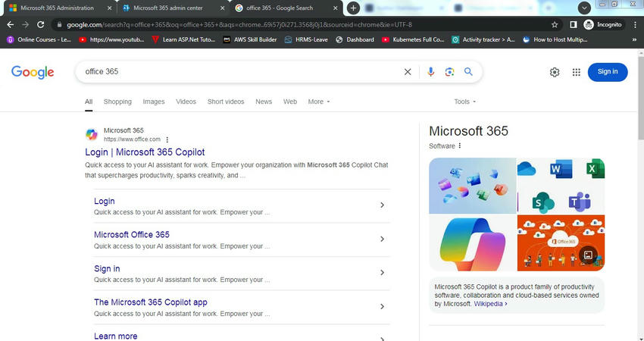Open Dashboard bookmark
This screenshot has width=644, height=341.
tap(355, 39)
